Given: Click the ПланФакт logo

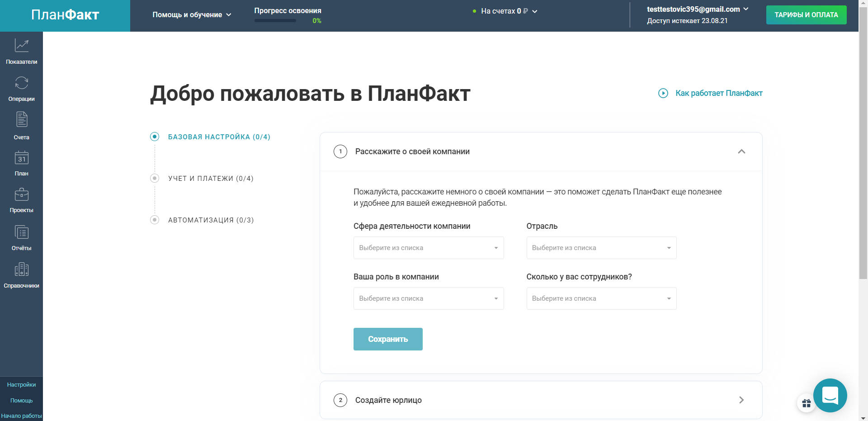Looking at the screenshot, I should [65, 15].
